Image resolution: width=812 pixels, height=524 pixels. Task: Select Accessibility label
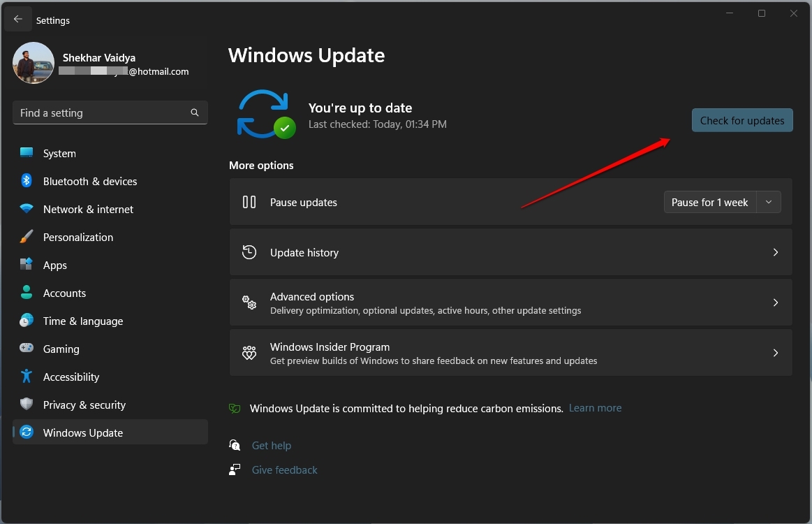point(71,377)
